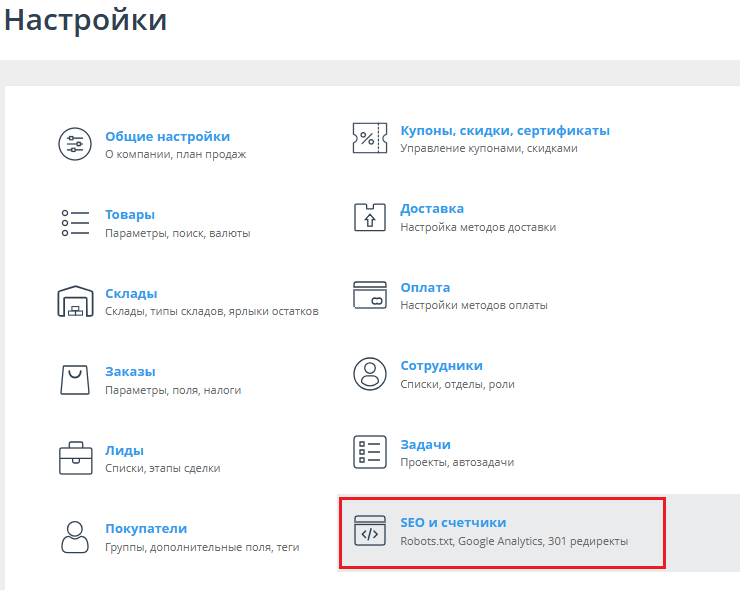Screen dimensions: 740x590
Task: Click the user circle icon for Сотрудники
Action: (370, 374)
